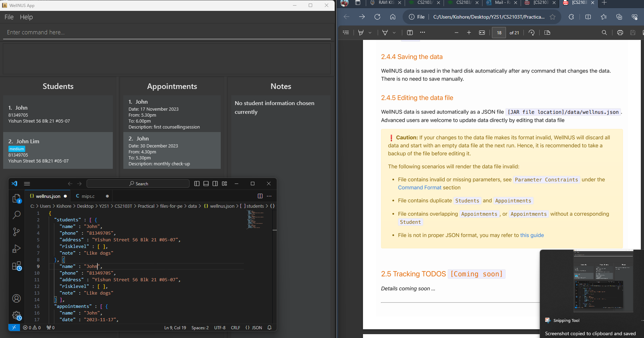
Task: Open the Search view in VS Code sidebar
Action: point(16,215)
